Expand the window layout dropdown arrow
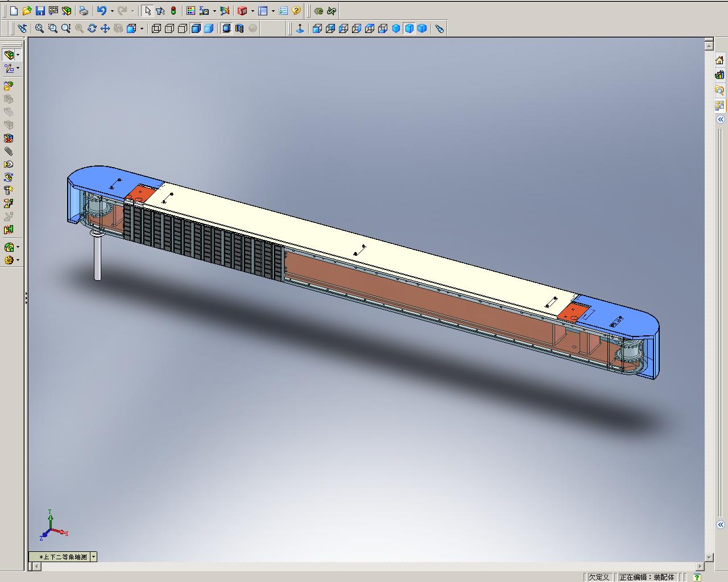728x582 pixels. (x=273, y=11)
